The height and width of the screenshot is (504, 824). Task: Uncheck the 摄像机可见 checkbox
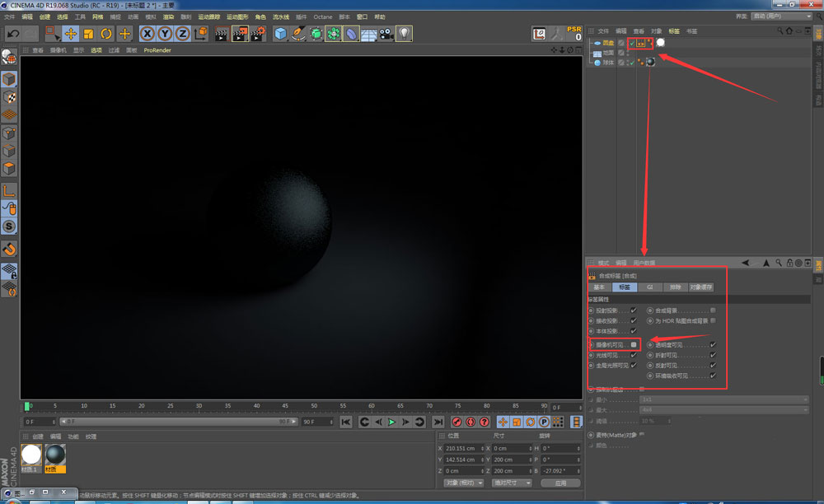tap(634, 345)
